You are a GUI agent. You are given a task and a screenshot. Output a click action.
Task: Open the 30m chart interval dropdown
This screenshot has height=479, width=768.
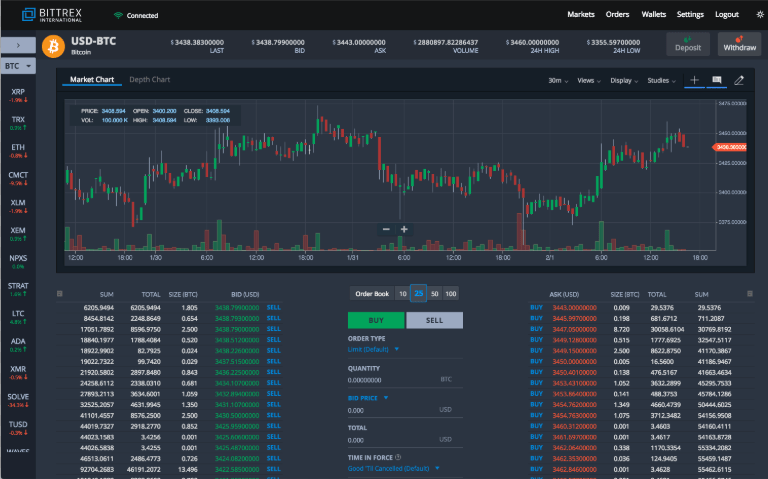click(558, 80)
